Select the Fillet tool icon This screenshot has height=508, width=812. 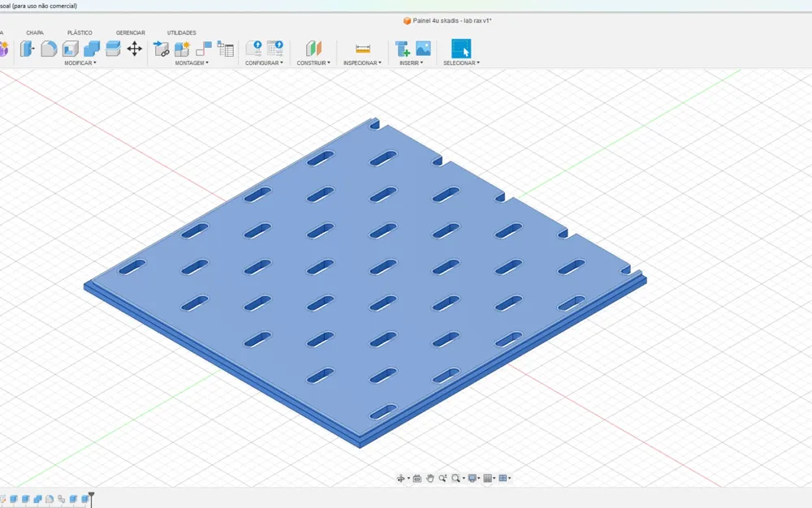click(49, 49)
